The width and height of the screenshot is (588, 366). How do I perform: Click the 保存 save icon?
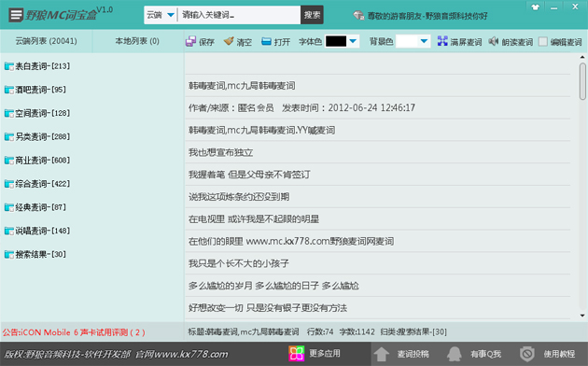[190, 41]
